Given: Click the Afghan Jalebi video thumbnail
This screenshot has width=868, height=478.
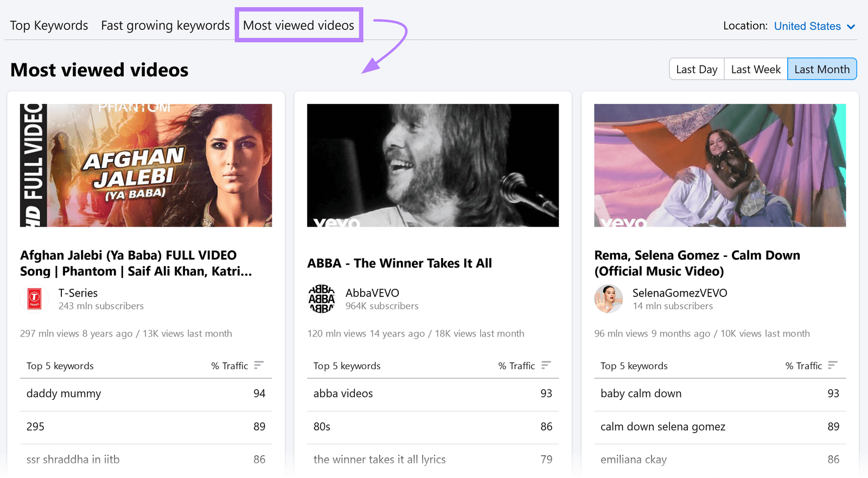Looking at the screenshot, I should (x=146, y=165).
